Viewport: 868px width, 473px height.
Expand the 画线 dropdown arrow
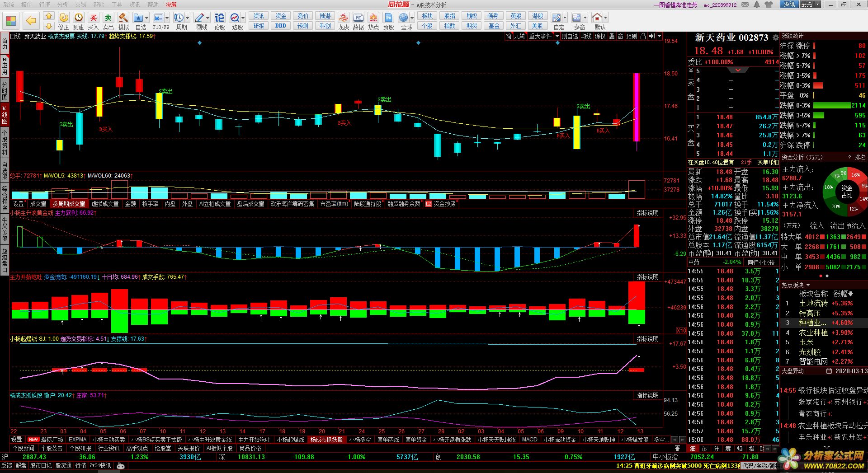tap(208, 18)
